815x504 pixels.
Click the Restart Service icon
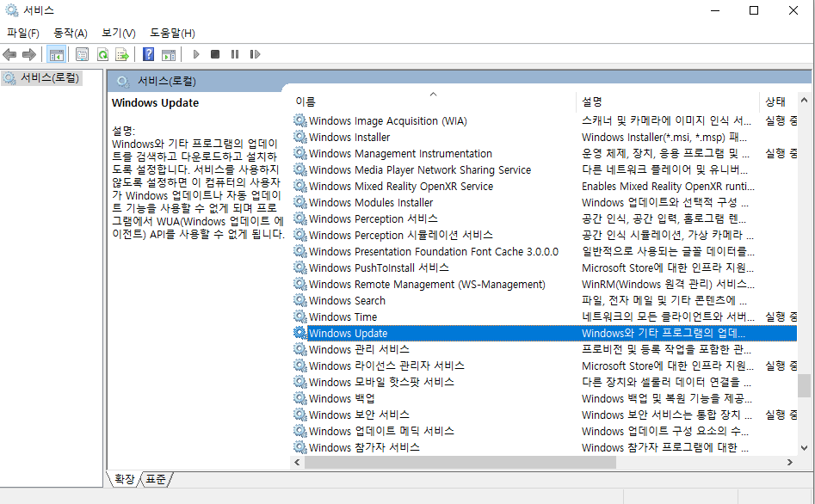coord(255,54)
